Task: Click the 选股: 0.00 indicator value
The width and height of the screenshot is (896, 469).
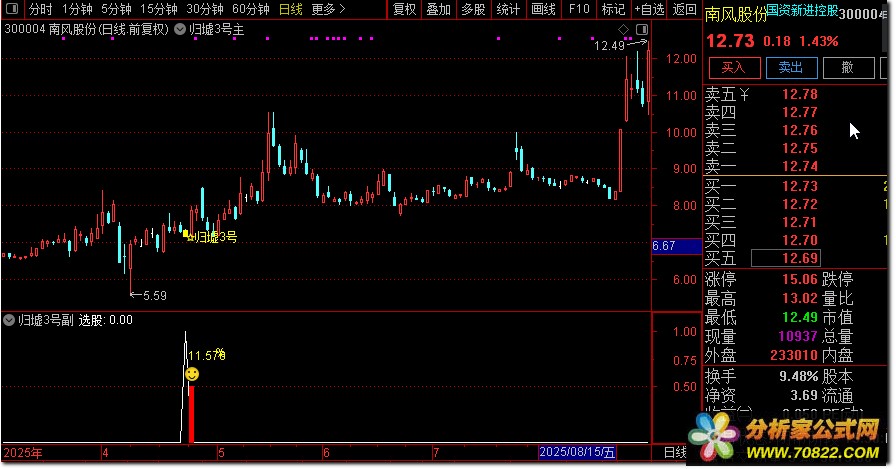Action: pos(105,320)
